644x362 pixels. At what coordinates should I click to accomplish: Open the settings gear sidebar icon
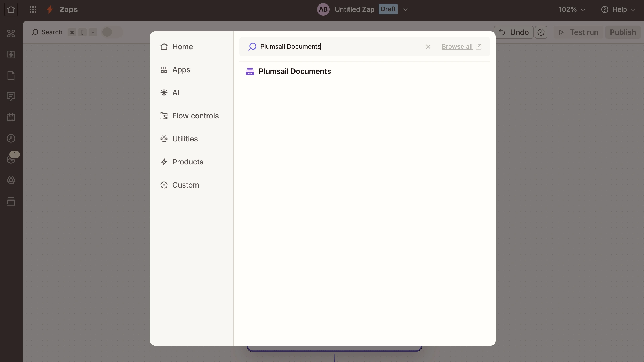click(11, 180)
